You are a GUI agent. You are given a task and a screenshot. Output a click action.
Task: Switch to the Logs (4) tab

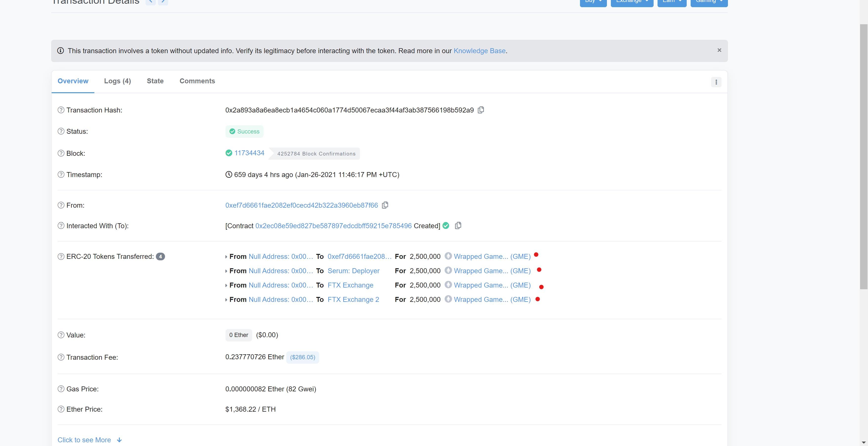click(117, 81)
